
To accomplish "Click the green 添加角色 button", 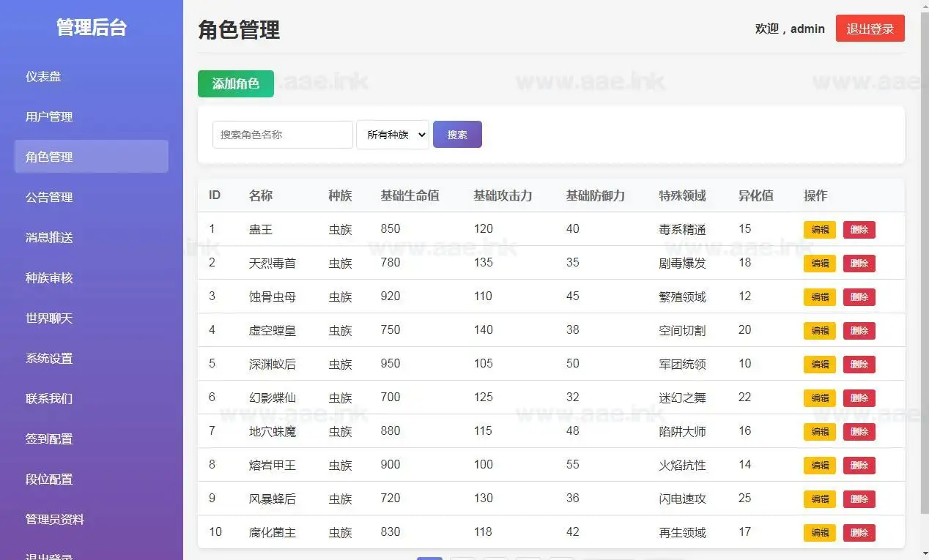I will [235, 83].
